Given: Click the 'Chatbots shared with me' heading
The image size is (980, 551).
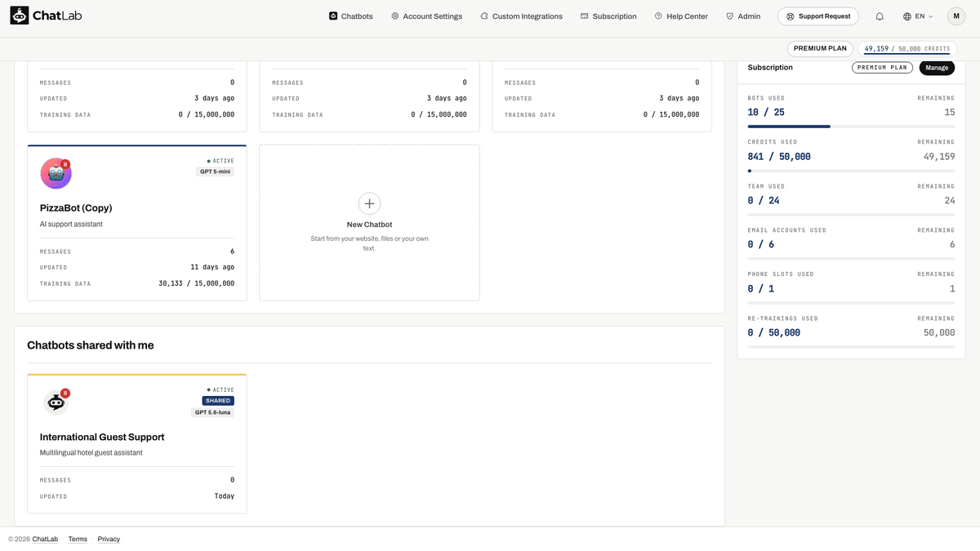Looking at the screenshot, I should (x=91, y=345).
